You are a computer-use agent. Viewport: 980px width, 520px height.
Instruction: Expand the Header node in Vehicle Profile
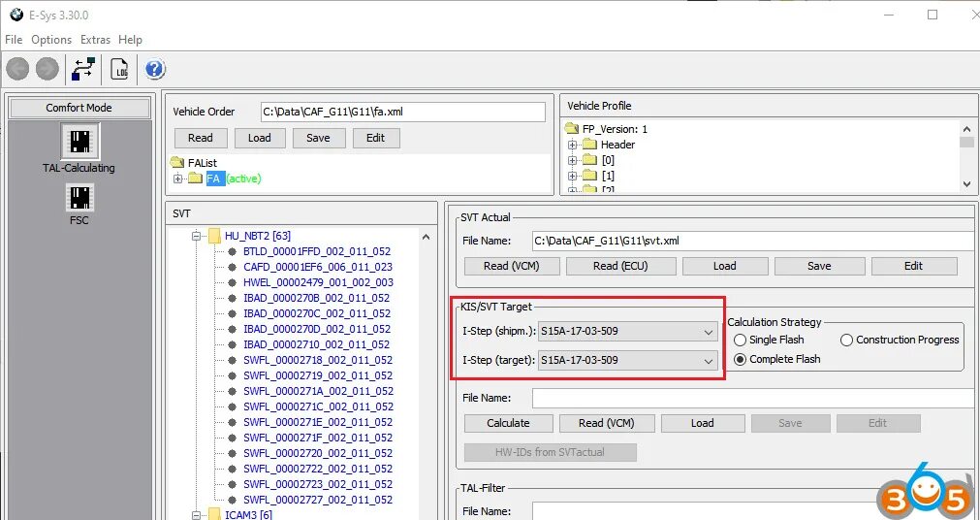pyautogui.click(x=571, y=145)
